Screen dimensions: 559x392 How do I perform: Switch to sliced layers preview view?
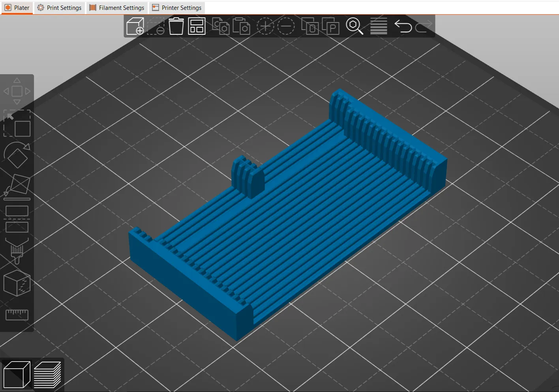coord(47,375)
